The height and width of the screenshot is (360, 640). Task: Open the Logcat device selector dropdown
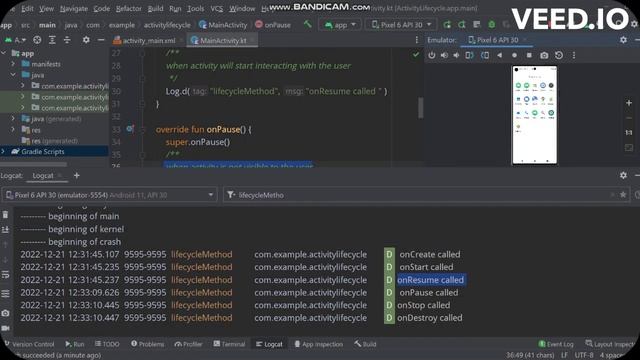[109, 195]
